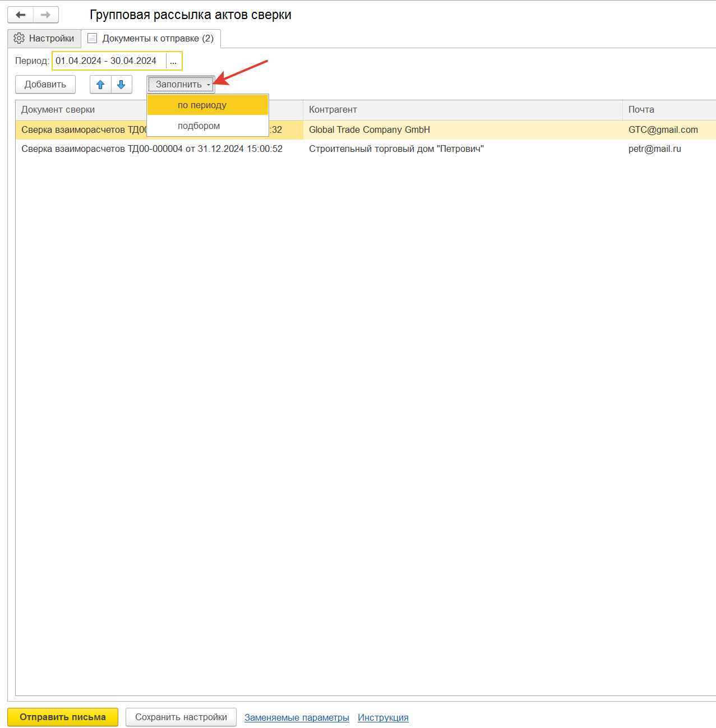Sort by Контрагент column header
This screenshot has height=728, width=716.
463,110
